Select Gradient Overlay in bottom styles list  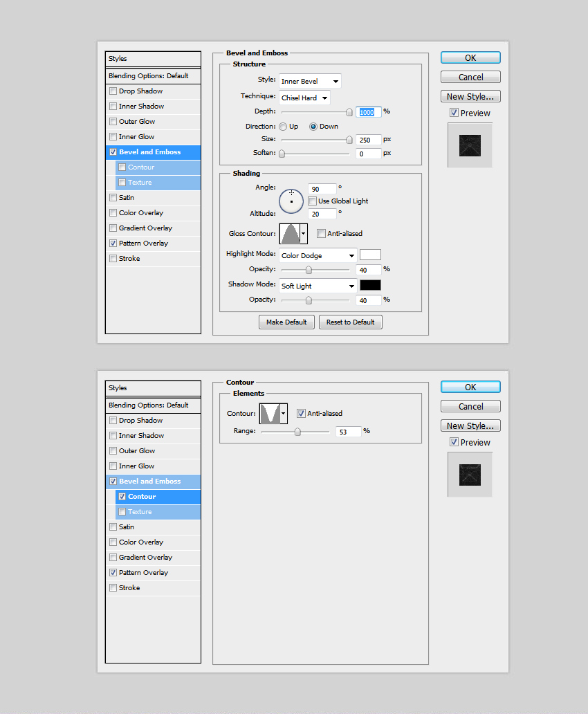153,558
